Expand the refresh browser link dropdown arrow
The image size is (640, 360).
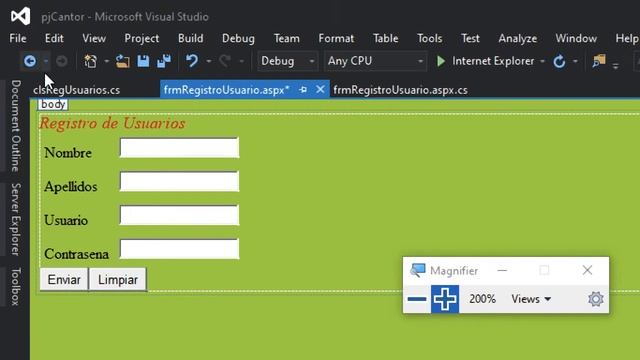pyautogui.click(x=575, y=61)
